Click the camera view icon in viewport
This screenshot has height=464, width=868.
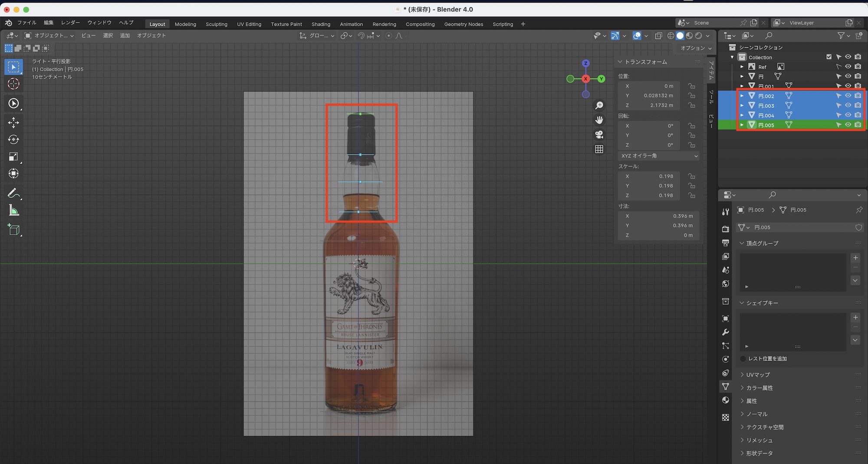coord(599,135)
